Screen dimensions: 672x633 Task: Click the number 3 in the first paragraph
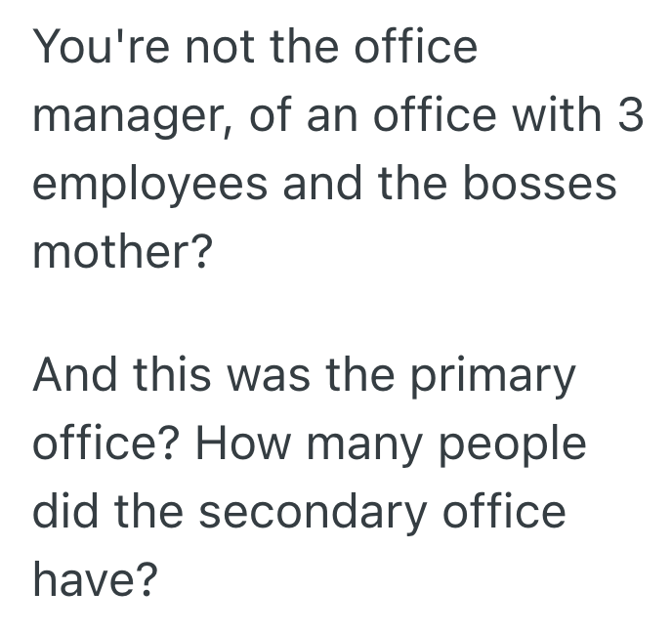pyautogui.click(x=630, y=115)
